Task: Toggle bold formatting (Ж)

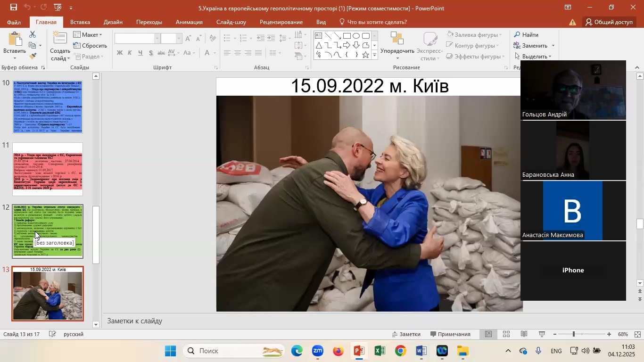Action: point(120,53)
